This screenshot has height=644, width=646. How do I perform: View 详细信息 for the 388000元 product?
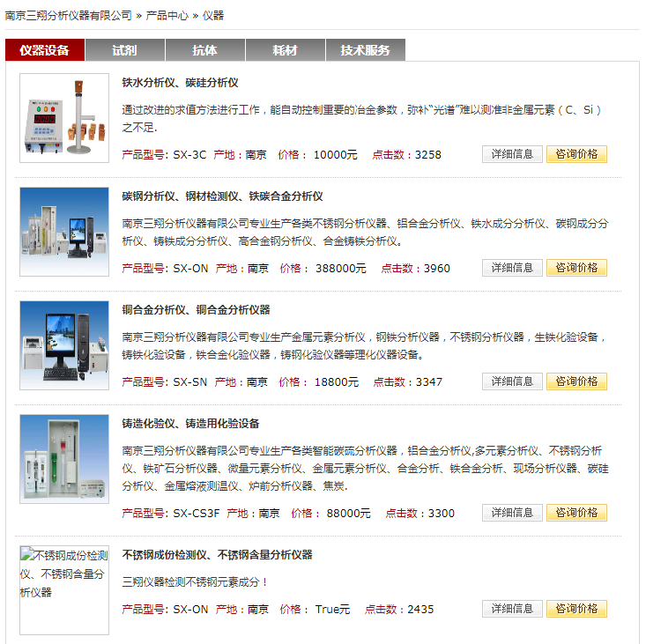[512, 268]
